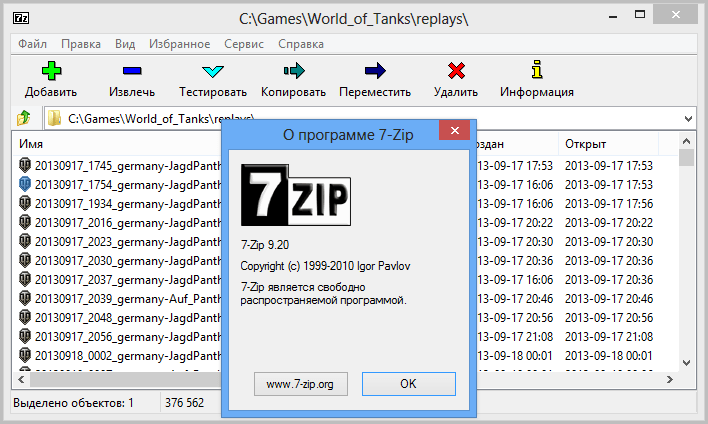Click blue replay icon for 20130917_1754 file
The width and height of the screenshot is (708, 424).
(25, 184)
